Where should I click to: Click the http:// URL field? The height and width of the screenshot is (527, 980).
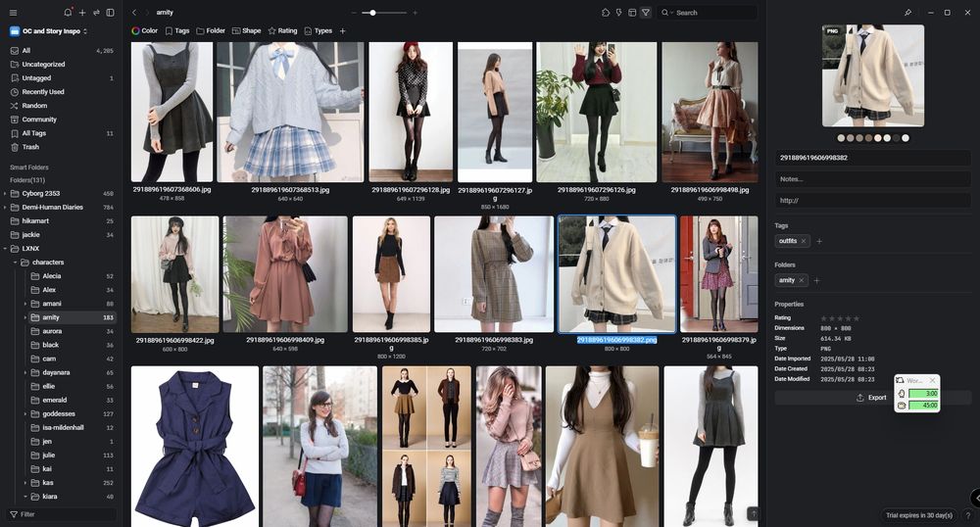(x=872, y=201)
